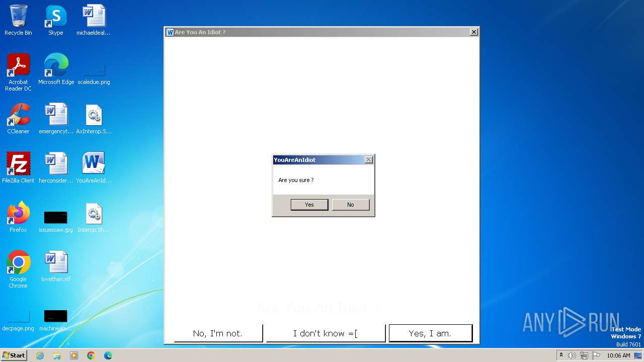
Task: Select the emergencyt Word document icon
Action: click(x=56, y=119)
